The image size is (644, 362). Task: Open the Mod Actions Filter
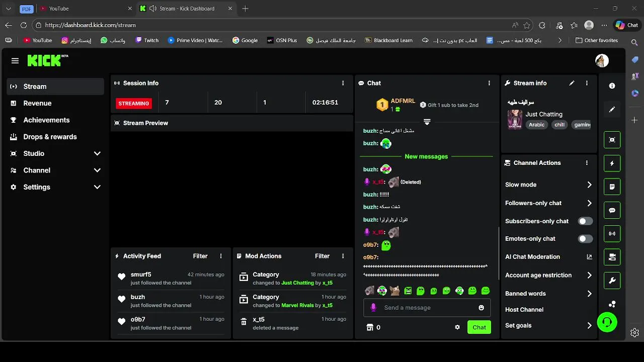323,256
